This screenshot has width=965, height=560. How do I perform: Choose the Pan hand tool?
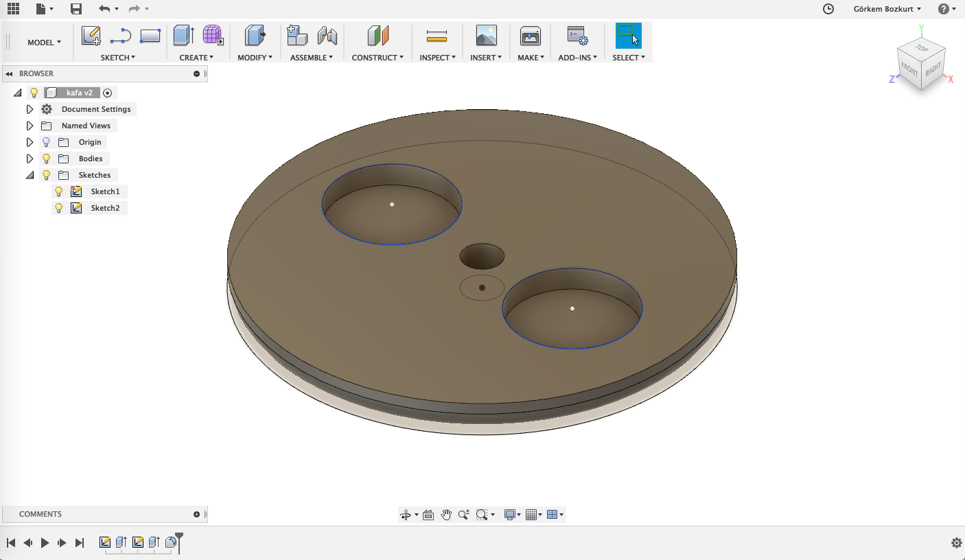[x=446, y=515]
